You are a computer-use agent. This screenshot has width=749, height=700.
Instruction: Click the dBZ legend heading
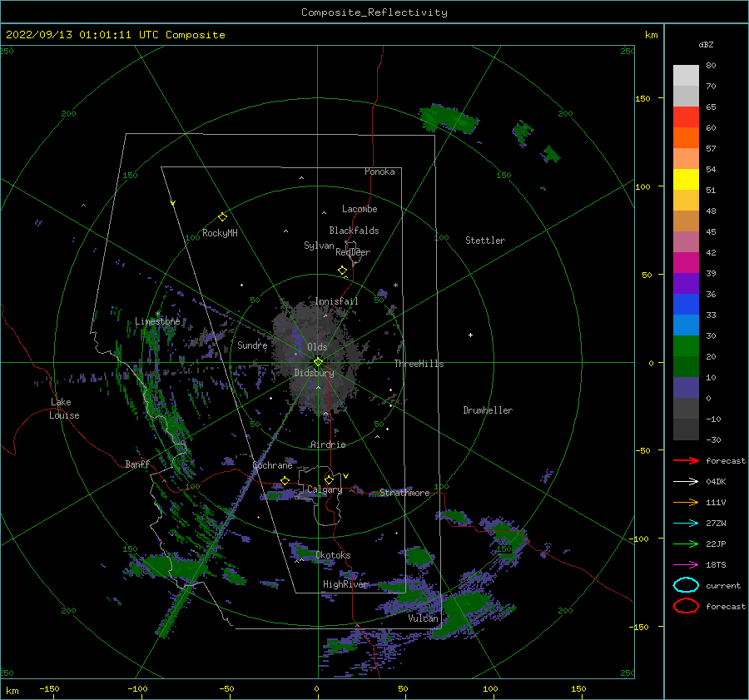pyautogui.click(x=706, y=44)
